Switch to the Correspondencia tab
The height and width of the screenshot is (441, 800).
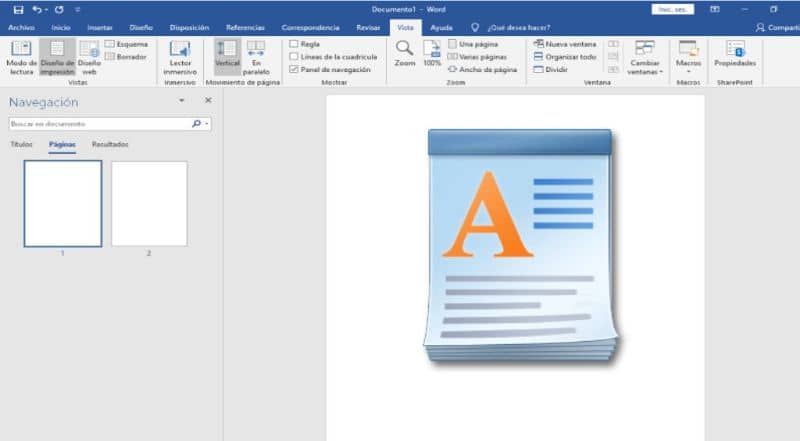(310, 28)
